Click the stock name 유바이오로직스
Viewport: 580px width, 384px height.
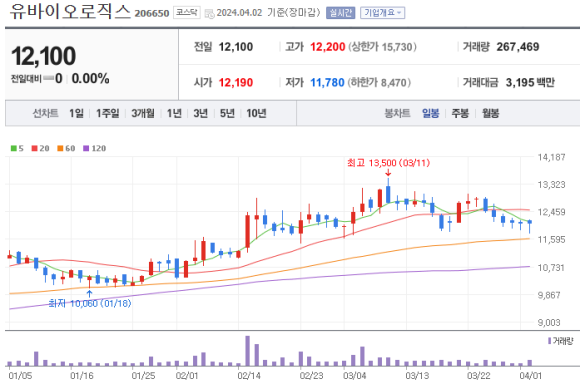click(70, 11)
